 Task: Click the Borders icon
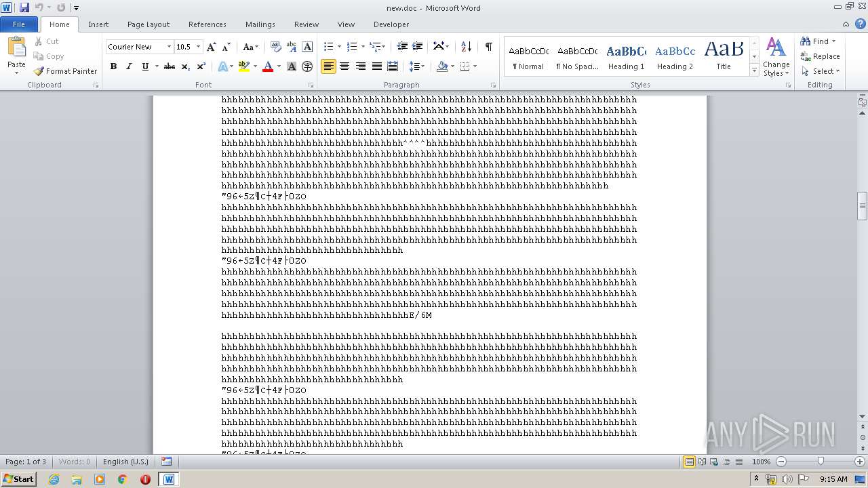click(x=465, y=66)
